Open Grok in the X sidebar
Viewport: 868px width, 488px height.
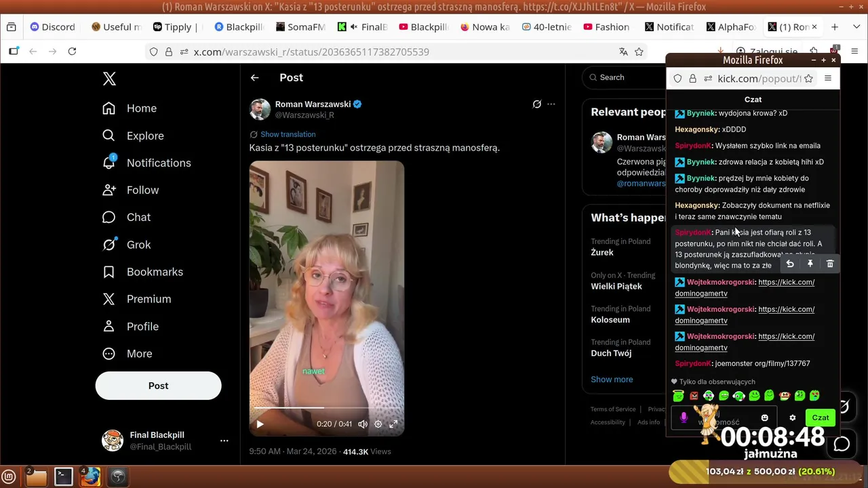point(127,245)
